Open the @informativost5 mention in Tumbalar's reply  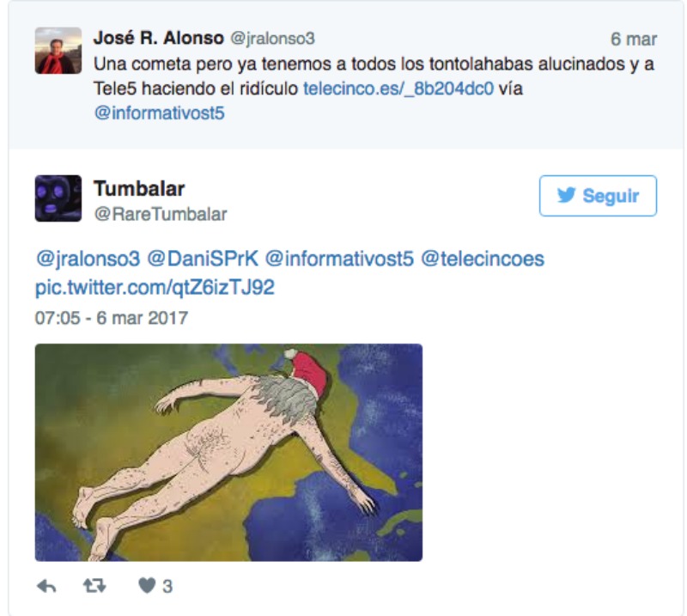pos(339,259)
